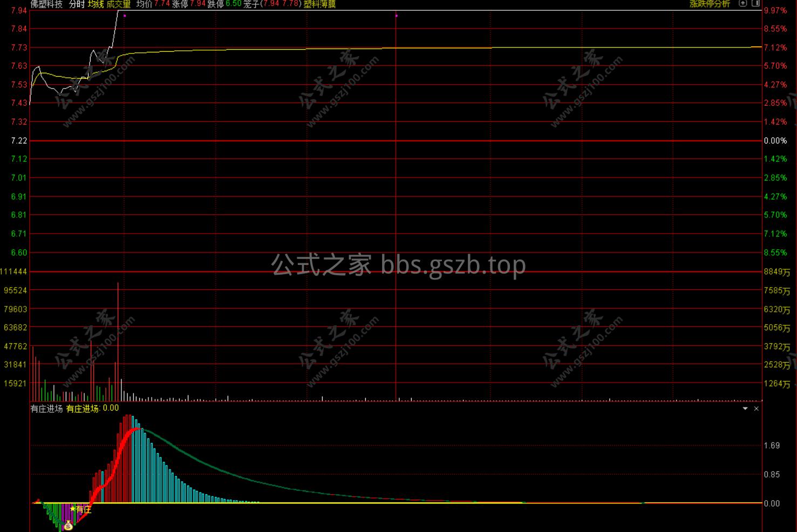Viewport: 797px width, 532px height.
Task: Open the 涨跌停分析 link
Action: click(x=710, y=4)
